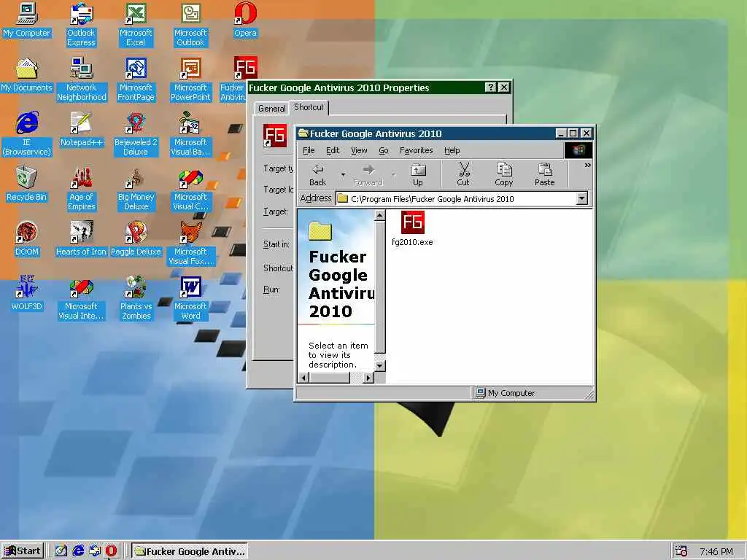Open Microsoft Outlook desktop shortcut
This screenshot has width=747, height=560.
coord(190,25)
